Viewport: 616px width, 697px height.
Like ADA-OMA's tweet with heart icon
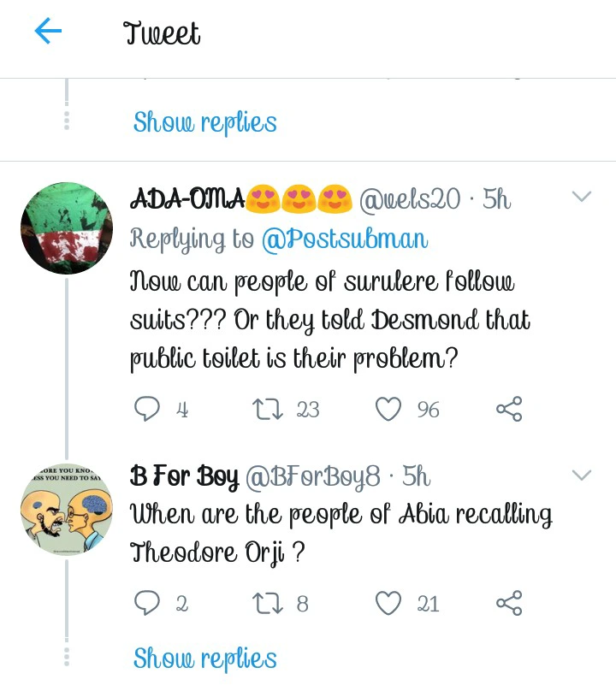pos(389,410)
